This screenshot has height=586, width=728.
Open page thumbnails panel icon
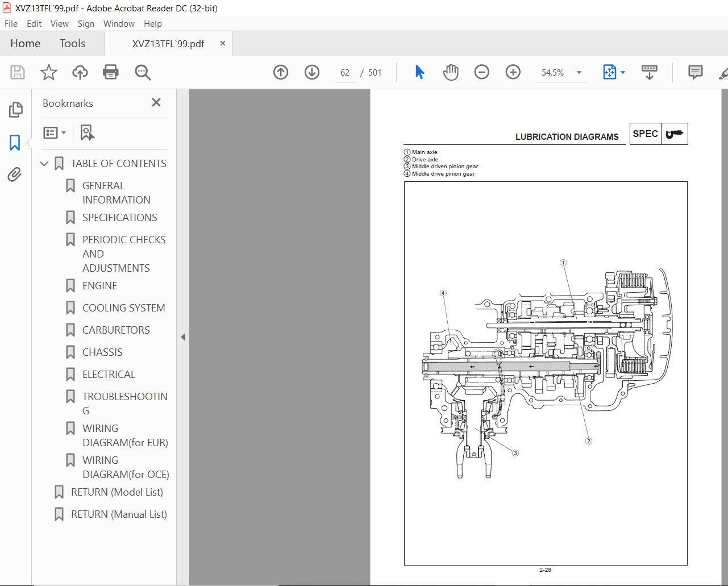(15, 110)
